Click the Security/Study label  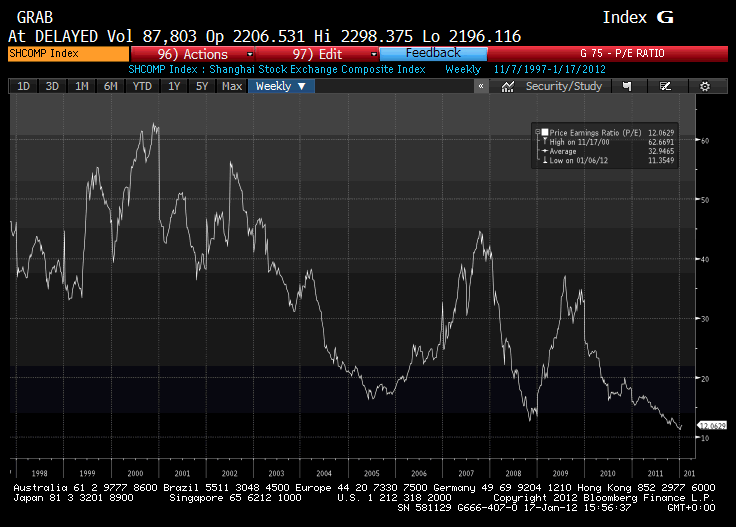[563, 86]
